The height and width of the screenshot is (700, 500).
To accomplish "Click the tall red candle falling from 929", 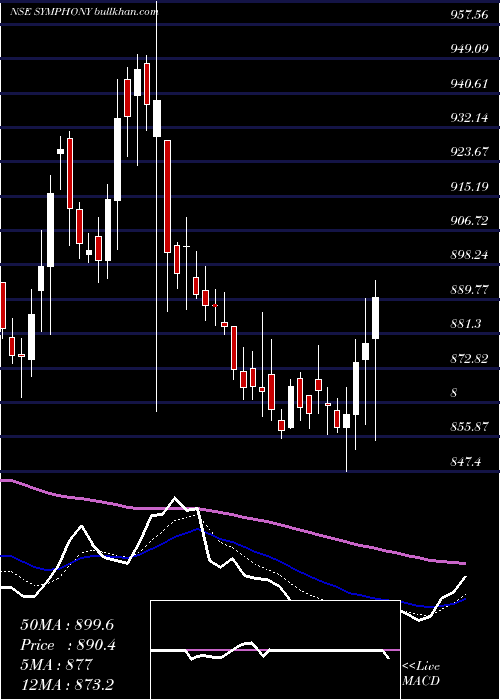I will 167,196.
